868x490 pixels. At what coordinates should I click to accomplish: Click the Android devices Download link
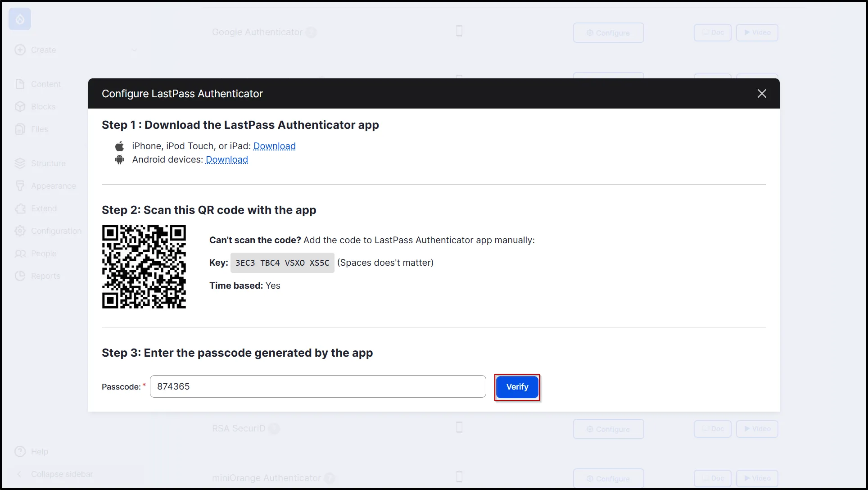click(x=226, y=159)
